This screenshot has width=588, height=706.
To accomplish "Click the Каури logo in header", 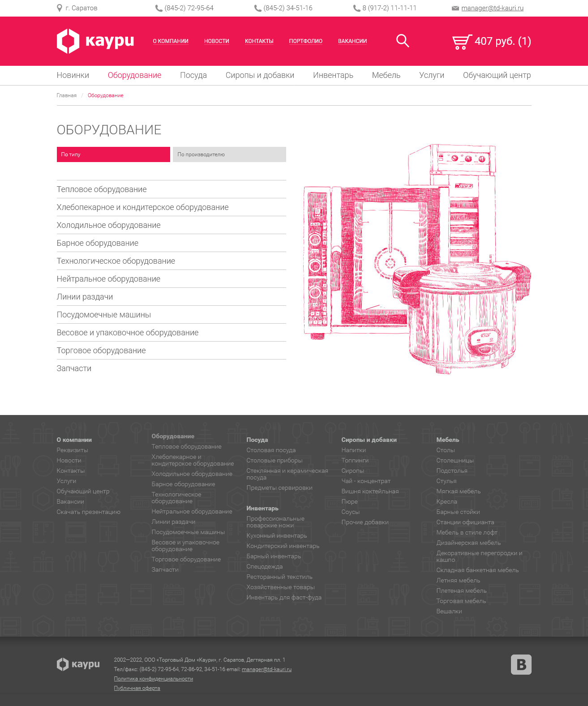I will [x=95, y=41].
